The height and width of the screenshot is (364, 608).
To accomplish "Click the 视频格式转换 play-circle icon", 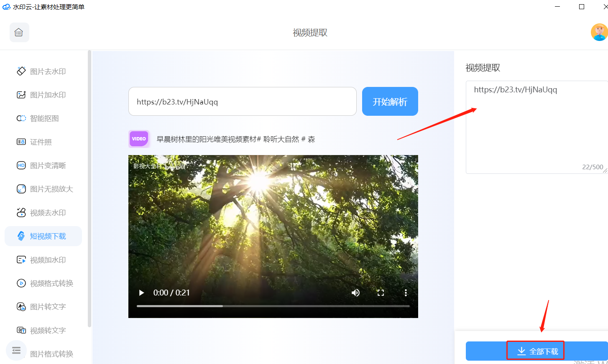I will click(21, 283).
